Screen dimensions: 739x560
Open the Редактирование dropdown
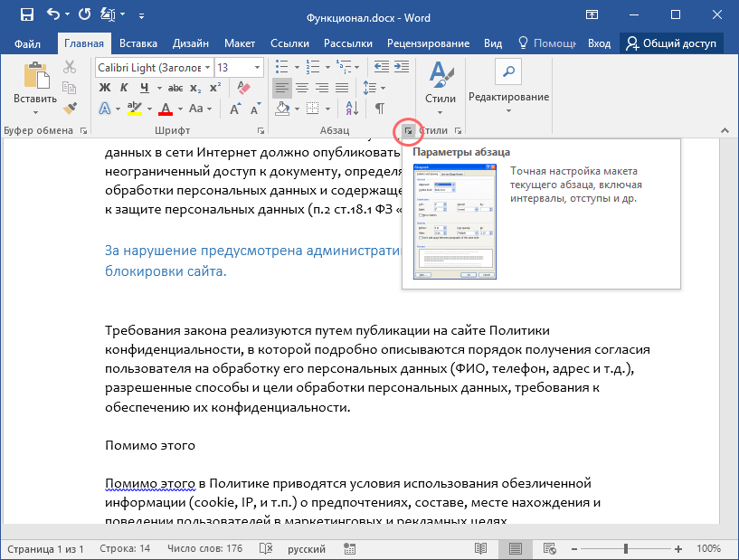click(508, 97)
